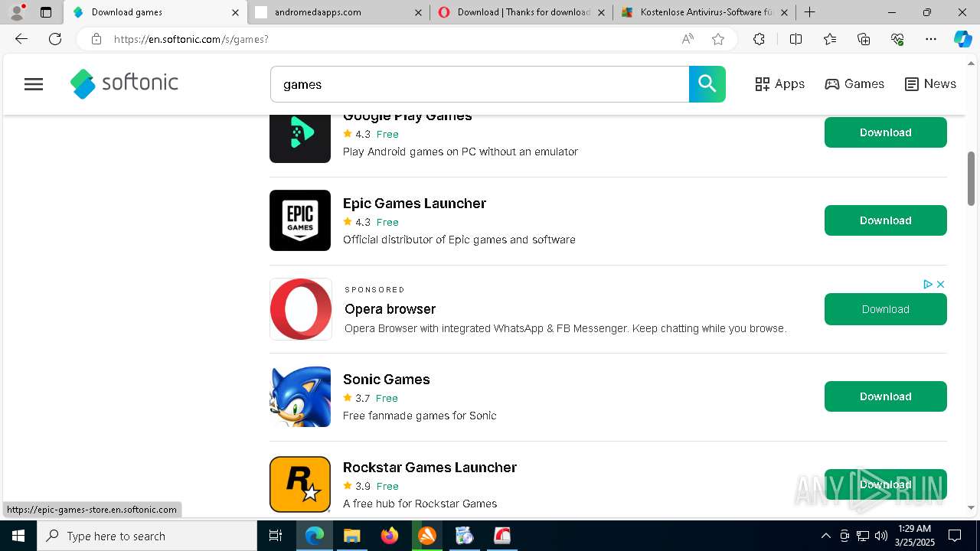Toggle split screen view

point(795,39)
